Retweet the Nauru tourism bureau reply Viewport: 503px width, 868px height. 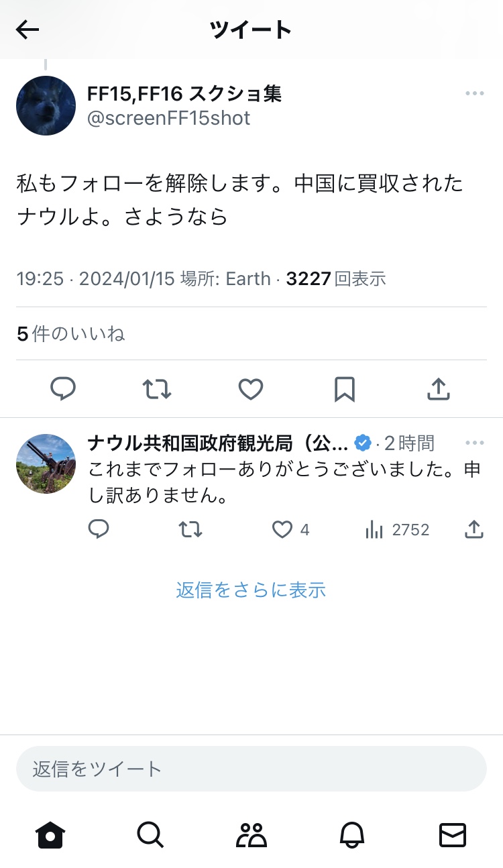pos(190,530)
